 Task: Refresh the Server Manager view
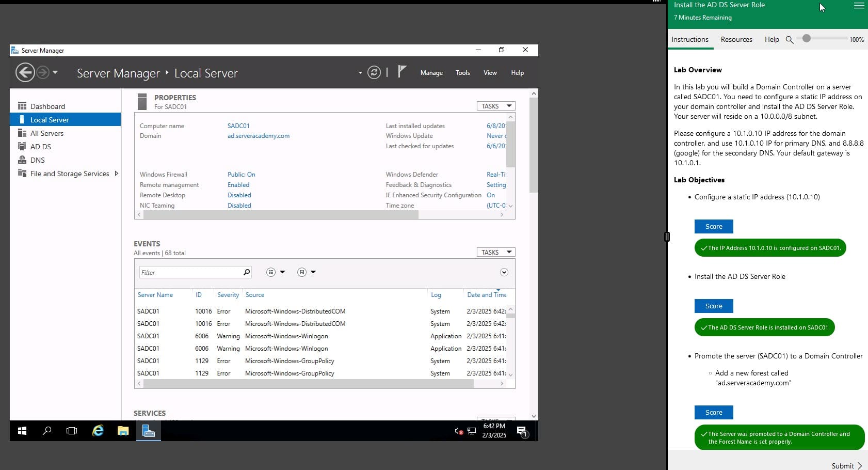[x=374, y=72]
